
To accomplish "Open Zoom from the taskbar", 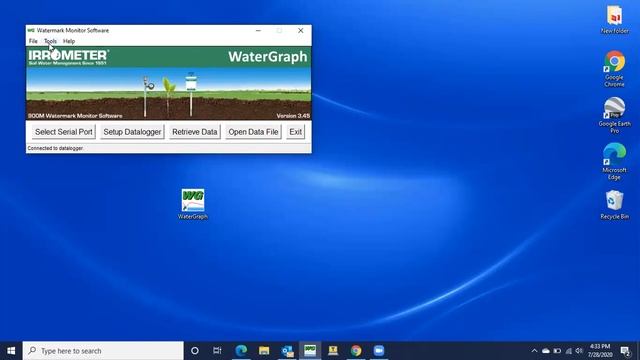I will (379, 351).
